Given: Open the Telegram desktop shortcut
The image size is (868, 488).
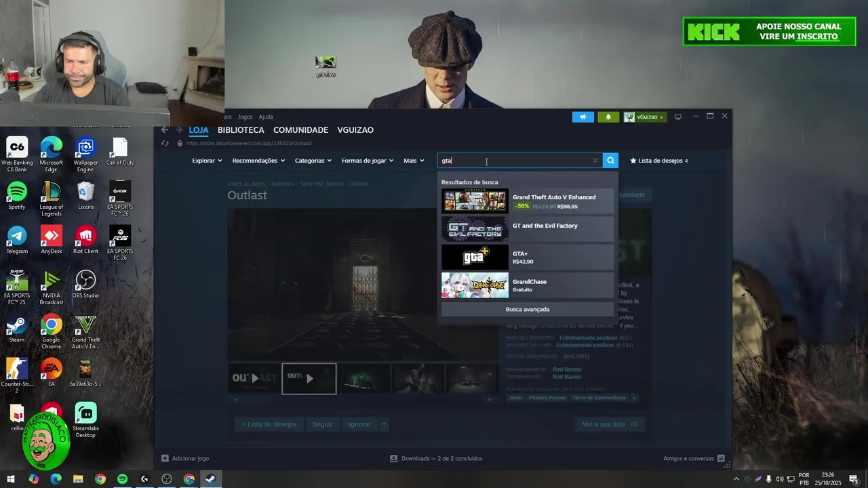Looking at the screenshot, I should point(17,240).
